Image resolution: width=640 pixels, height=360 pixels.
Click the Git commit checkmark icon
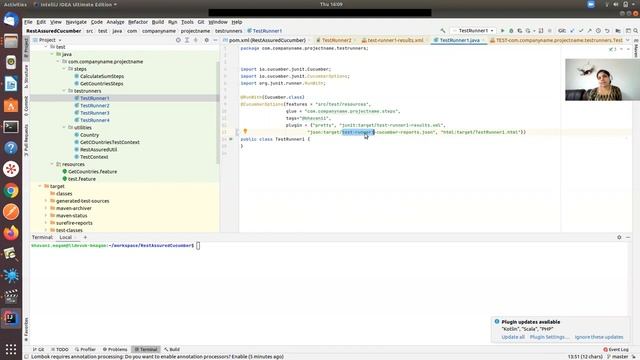[x=581, y=31]
